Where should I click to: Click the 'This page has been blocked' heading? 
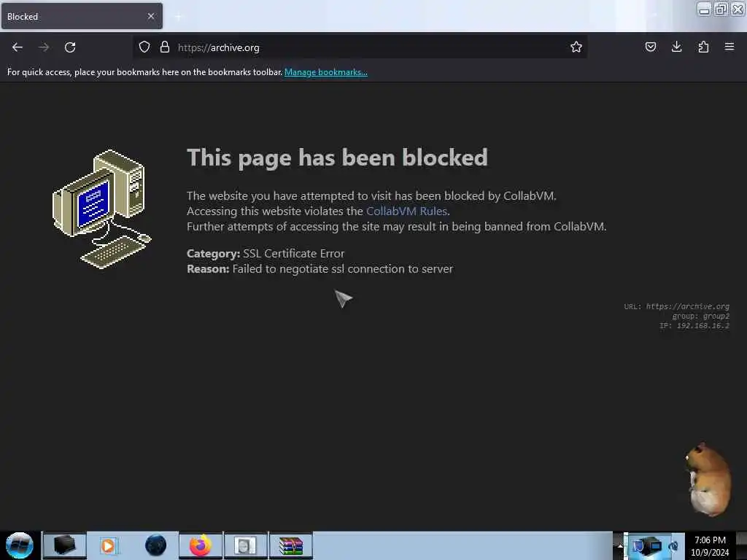click(337, 157)
